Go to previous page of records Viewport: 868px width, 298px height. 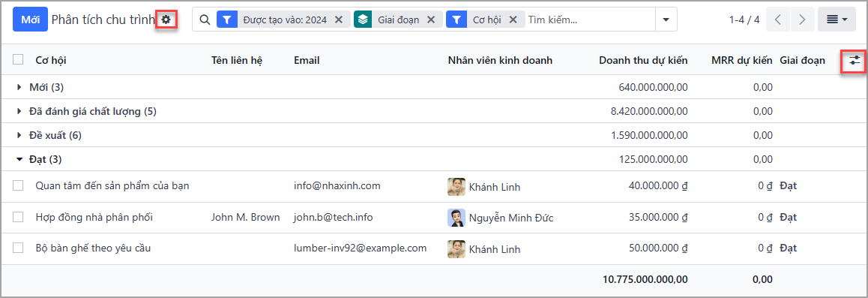tap(778, 20)
